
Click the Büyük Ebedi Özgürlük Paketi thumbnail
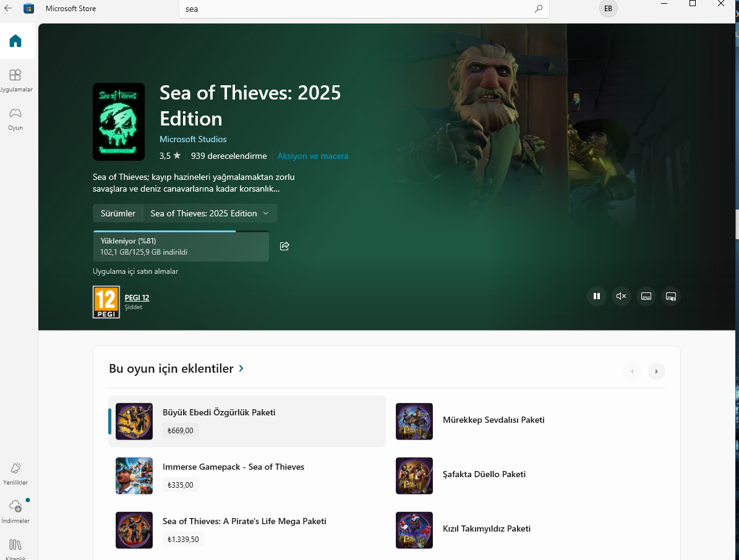(x=134, y=421)
